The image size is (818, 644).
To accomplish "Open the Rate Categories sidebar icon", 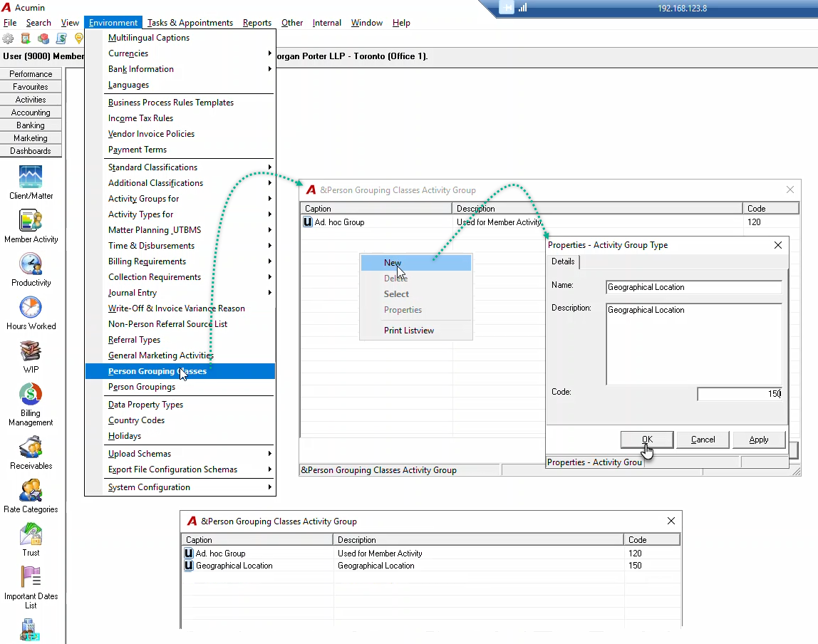I will click(x=31, y=490).
